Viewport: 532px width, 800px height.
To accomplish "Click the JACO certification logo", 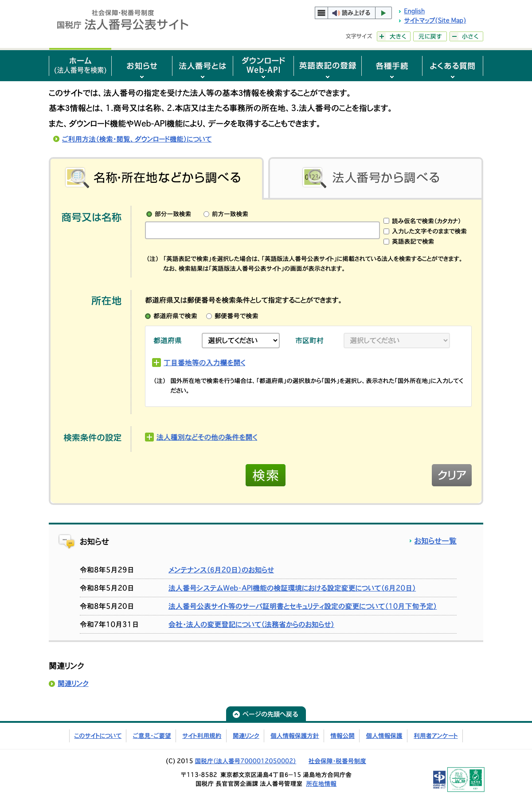I will click(458, 780).
